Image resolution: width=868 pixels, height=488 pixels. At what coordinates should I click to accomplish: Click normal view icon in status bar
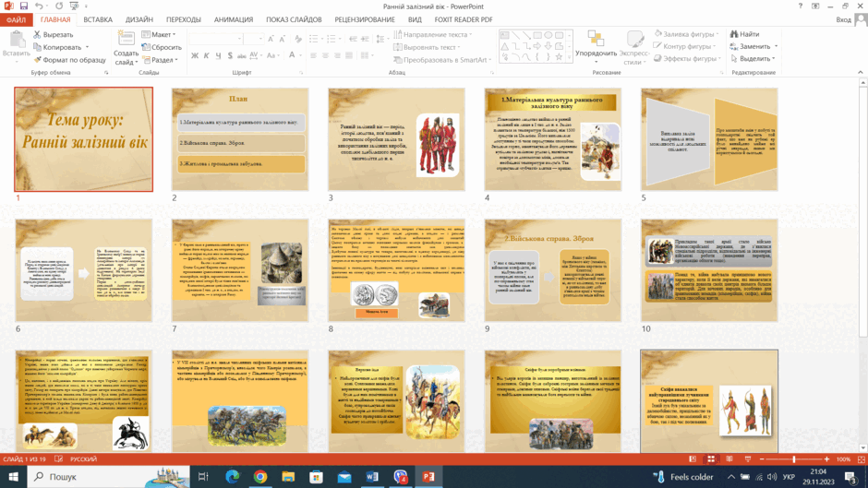click(x=693, y=459)
